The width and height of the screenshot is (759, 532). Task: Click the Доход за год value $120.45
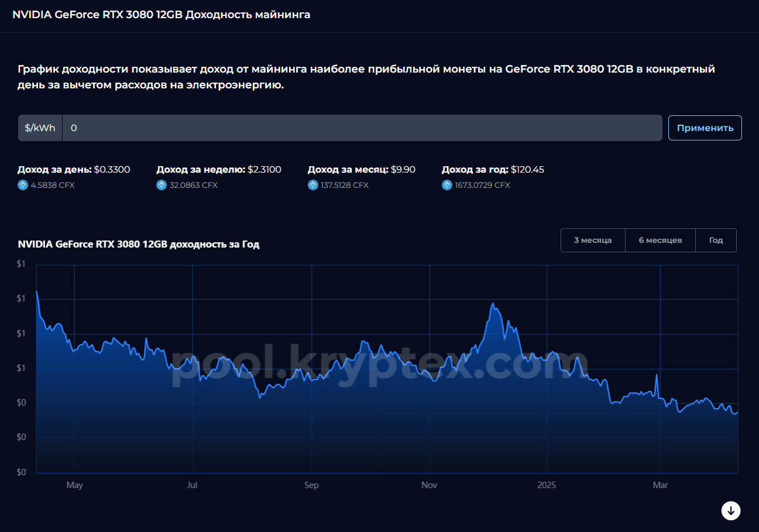pos(527,170)
